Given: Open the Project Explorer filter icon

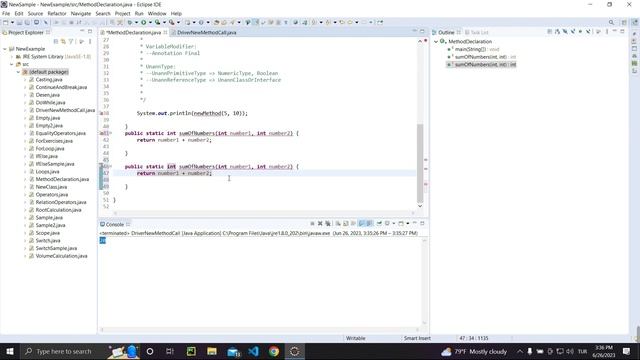Looking at the screenshot, I should (x=71, y=41).
